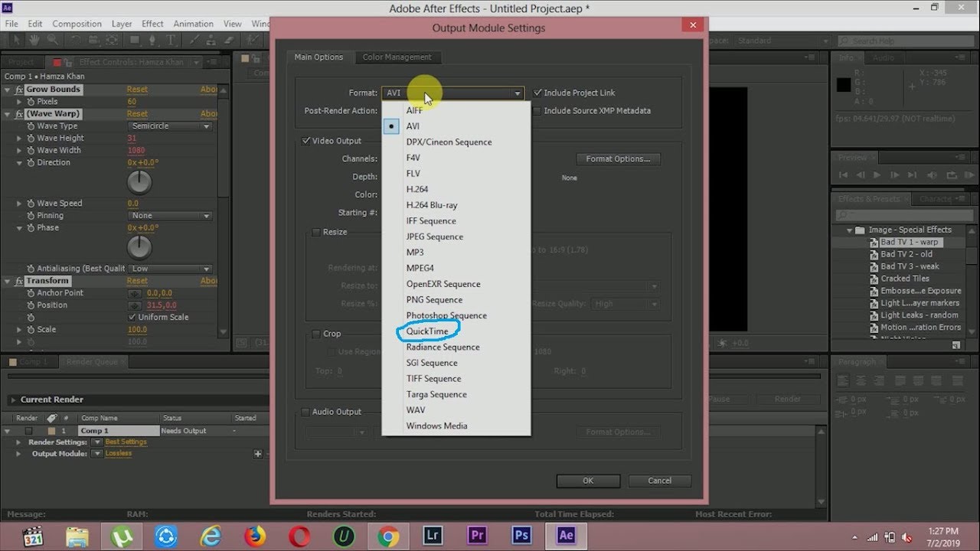Choose QuickTime from the format list
Image resolution: width=980 pixels, height=551 pixels.
pyautogui.click(x=427, y=331)
